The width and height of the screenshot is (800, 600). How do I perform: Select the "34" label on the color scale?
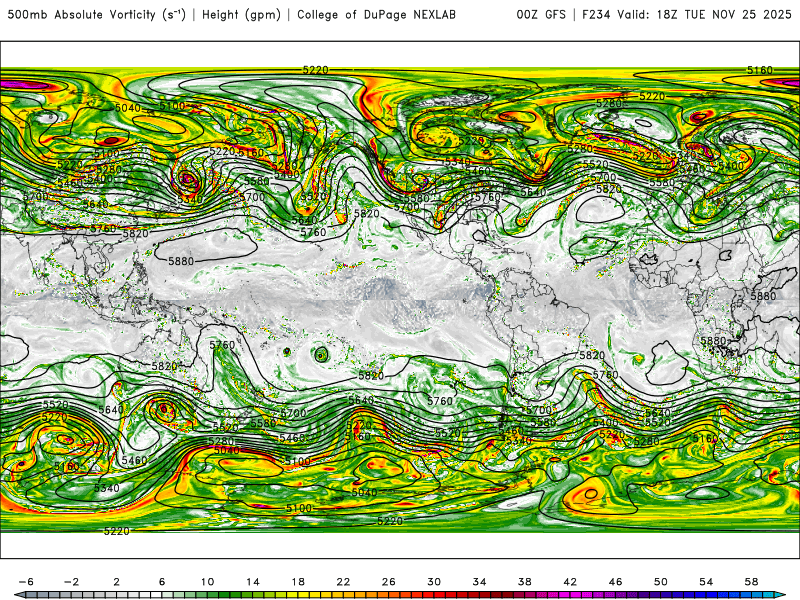480,582
